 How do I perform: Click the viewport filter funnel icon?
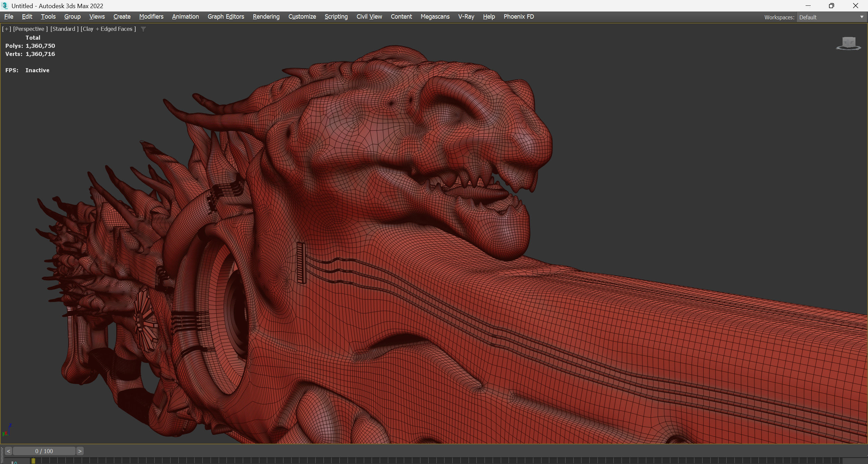point(143,29)
